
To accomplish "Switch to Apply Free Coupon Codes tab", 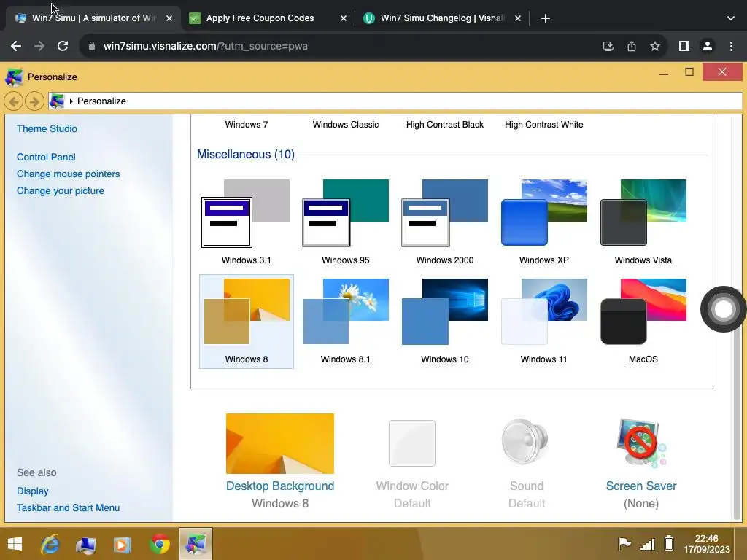I will point(268,18).
